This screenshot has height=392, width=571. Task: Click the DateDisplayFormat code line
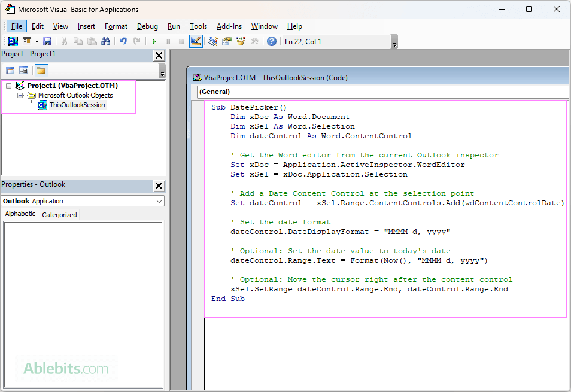coord(340,232)
